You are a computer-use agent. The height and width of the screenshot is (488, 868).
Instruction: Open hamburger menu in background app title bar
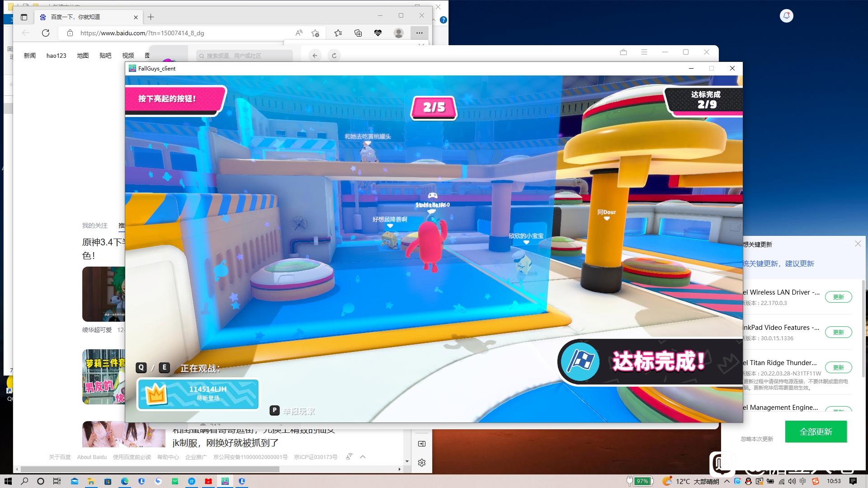click(644, 52)
